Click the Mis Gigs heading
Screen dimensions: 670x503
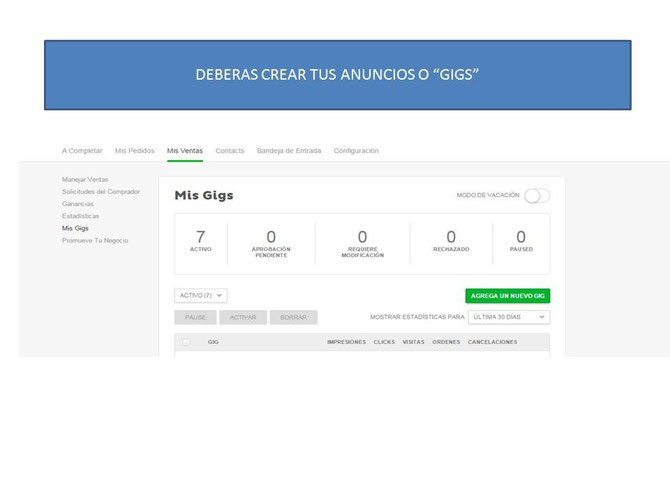click(x=204, y=195)
